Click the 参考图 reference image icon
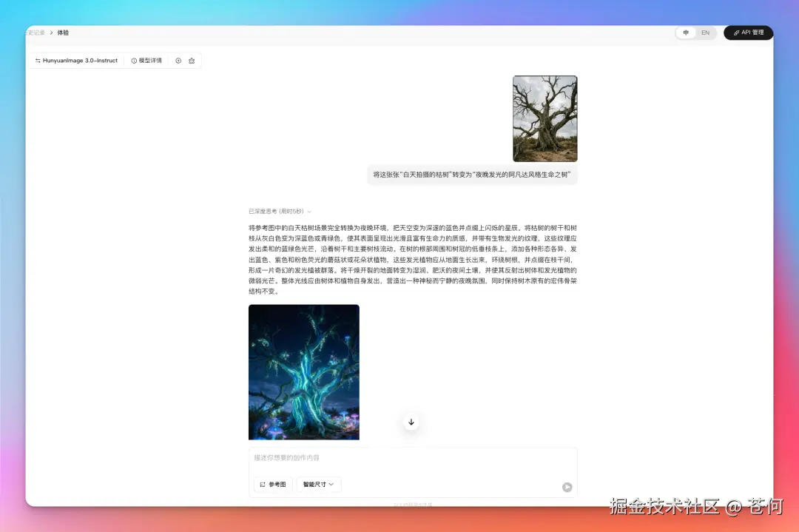Viewport: 799px width, 532px height. (x=263, y=485)
